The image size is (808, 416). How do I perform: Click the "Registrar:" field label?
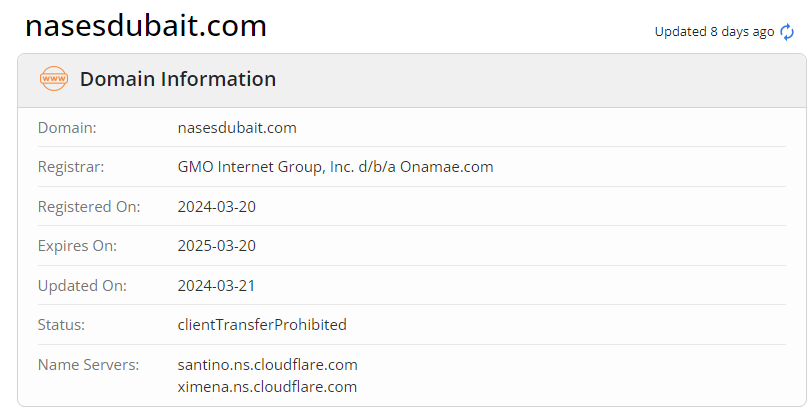(x=71, y=167)
